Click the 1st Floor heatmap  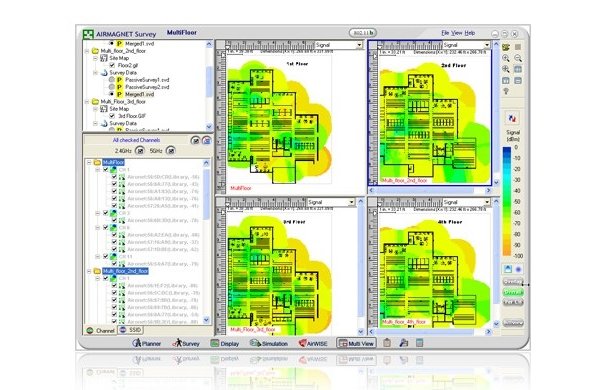tap(280, 121)
